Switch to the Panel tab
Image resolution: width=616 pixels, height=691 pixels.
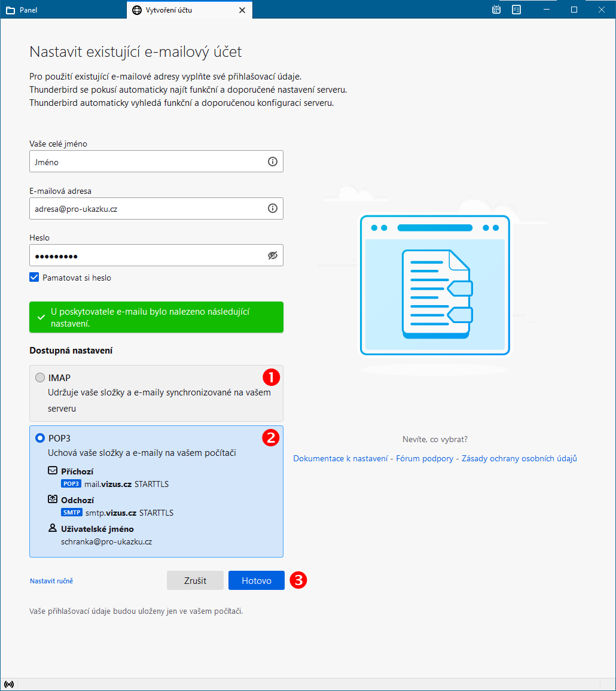[x=60, y=10]
